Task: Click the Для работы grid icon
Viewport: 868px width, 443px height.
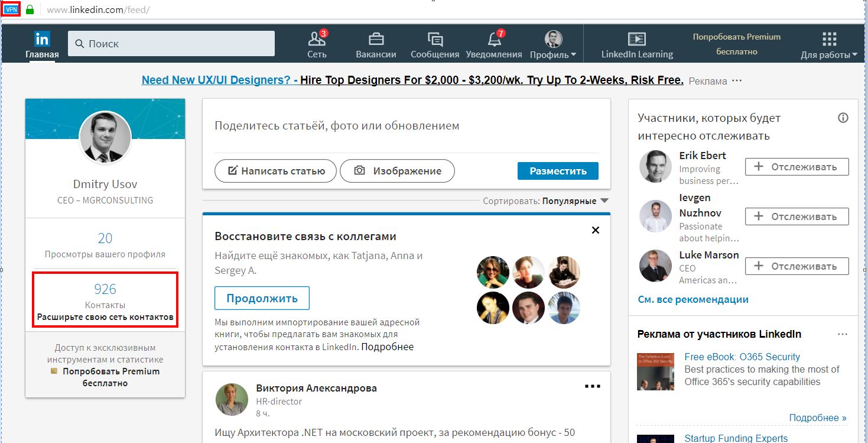Action: (830, 39)
